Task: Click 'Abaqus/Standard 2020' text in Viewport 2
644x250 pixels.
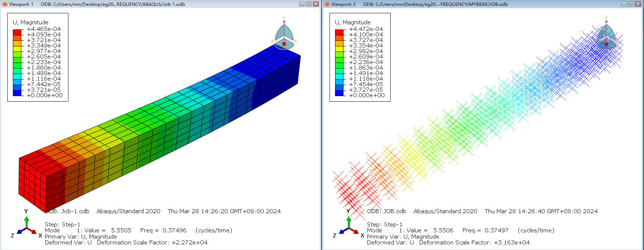Action: (x=445, y=211)
